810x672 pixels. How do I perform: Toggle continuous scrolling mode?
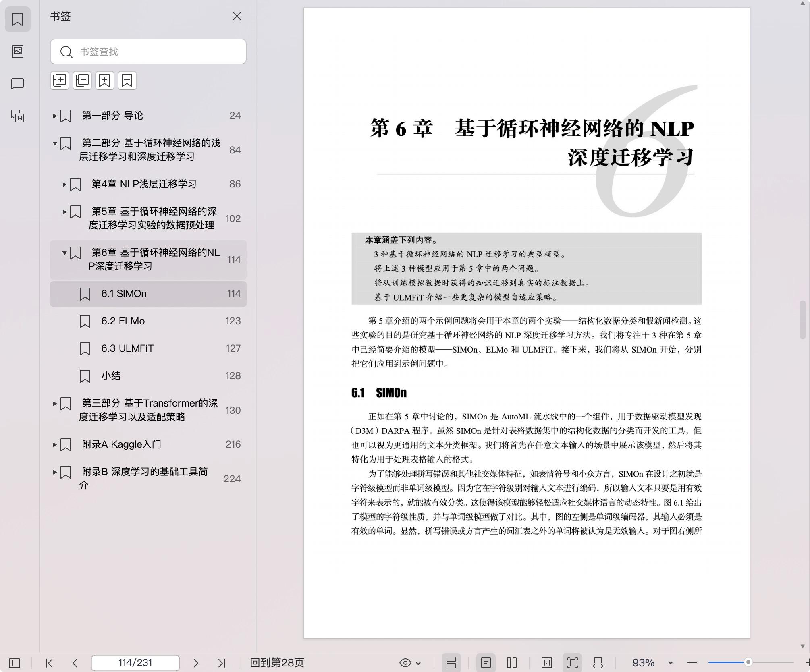[x=451, y=663]
